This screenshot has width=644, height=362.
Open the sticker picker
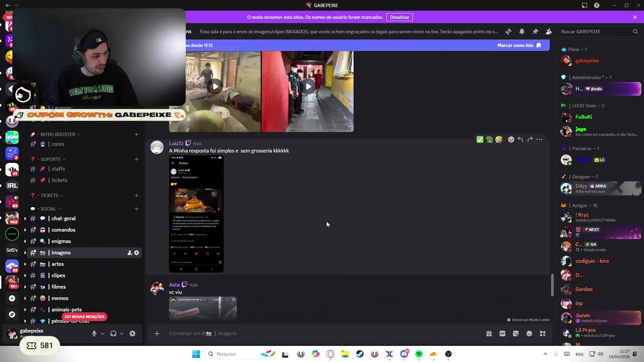click(516, 333)
